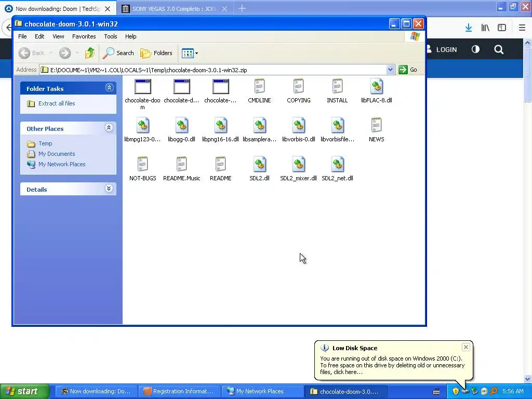Go up one folder level in Explorer
Viewport: 532px width, 399px height.
(x=90, y=53)
